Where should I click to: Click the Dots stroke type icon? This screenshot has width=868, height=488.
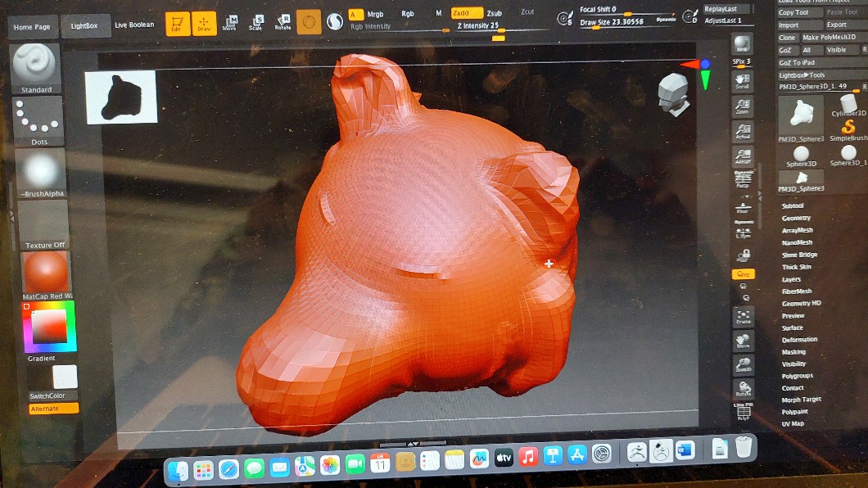point(37,120)
